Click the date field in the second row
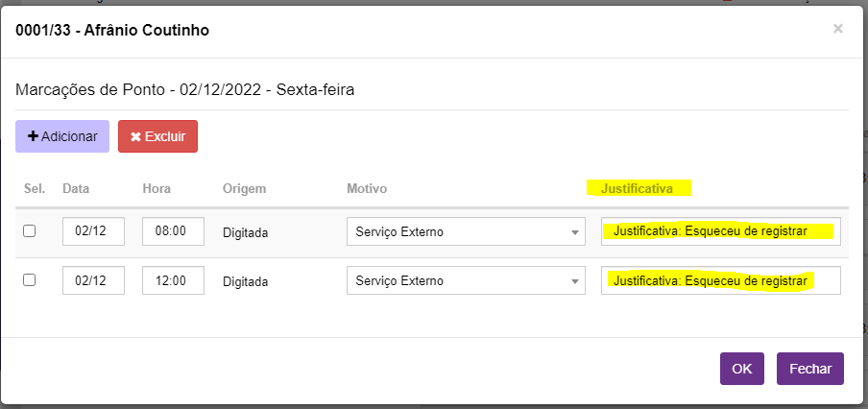 pos(93,281)
